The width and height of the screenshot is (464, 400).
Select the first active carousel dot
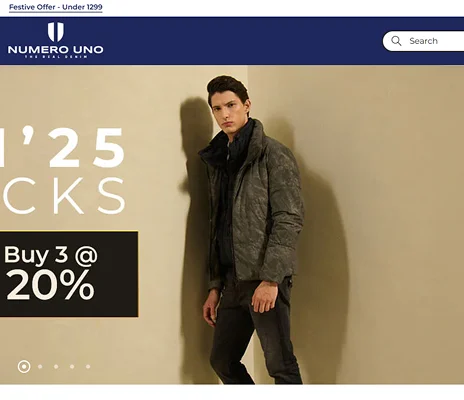[24, 367]
